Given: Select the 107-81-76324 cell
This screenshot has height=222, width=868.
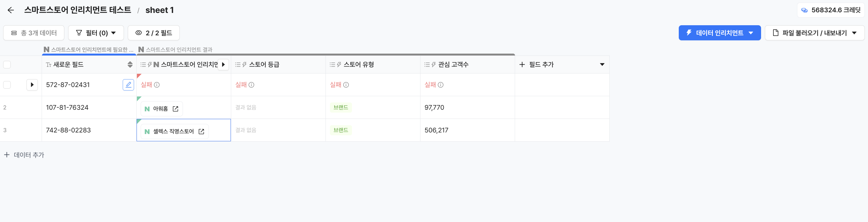Looking at the screenshot, I should coord(88,108).
